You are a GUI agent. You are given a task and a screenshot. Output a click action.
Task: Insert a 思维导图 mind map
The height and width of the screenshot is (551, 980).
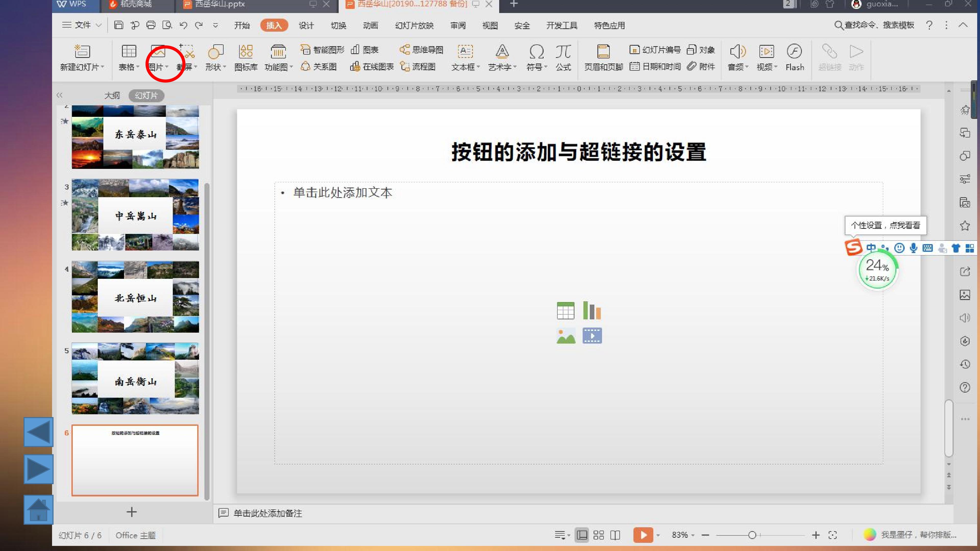click(422, 50)
